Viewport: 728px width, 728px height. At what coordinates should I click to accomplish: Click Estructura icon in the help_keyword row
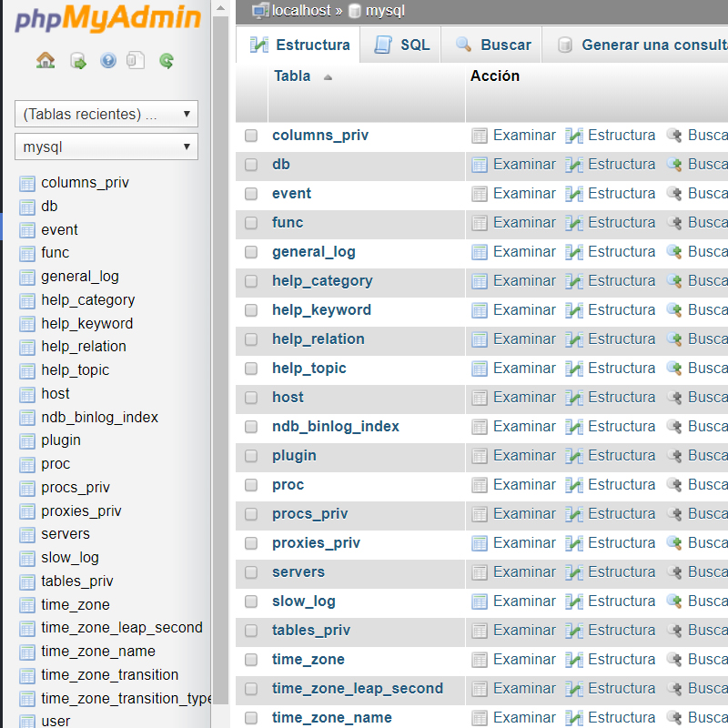coord(574,310)
